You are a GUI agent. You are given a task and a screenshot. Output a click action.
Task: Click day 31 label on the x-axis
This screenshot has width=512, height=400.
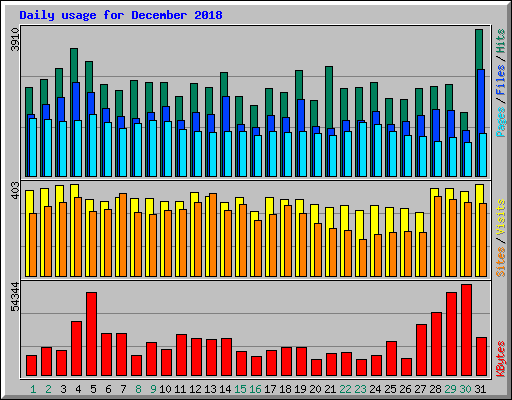click(x=480, y=389)
